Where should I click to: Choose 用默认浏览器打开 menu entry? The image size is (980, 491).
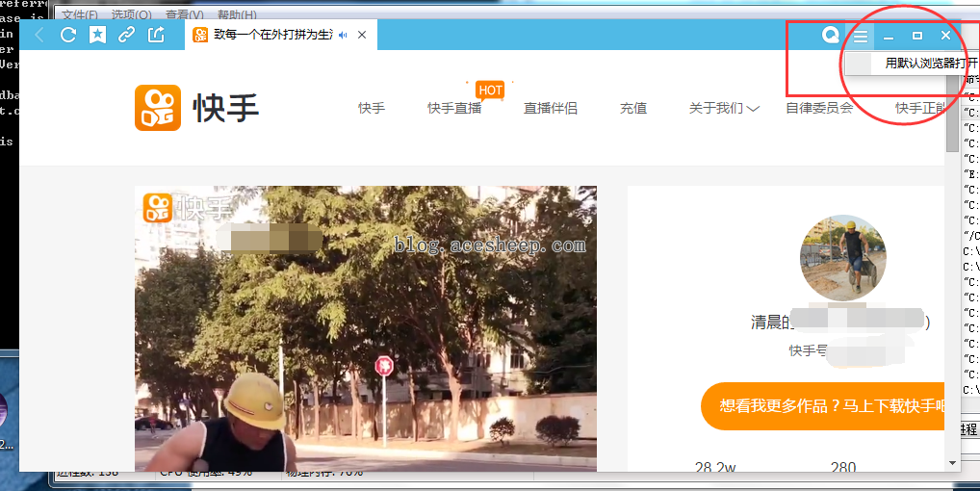click(x=912, y=64)
